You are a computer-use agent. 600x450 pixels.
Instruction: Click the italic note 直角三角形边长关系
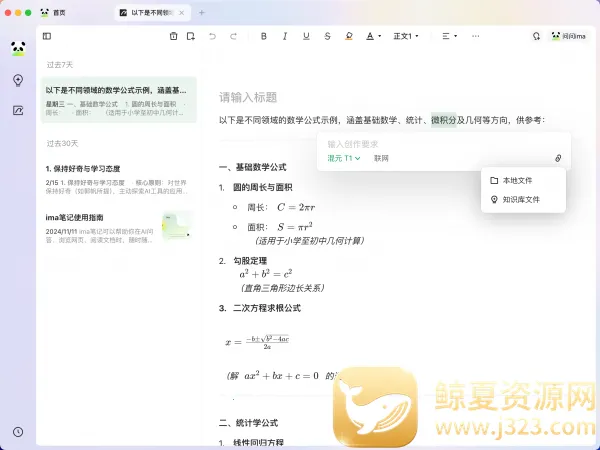click(x=283, y=288)
